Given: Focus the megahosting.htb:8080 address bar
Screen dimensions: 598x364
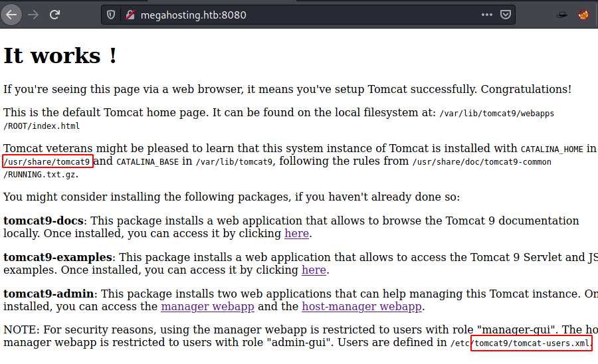Looking at the screenshot, I should coord(308,15).
